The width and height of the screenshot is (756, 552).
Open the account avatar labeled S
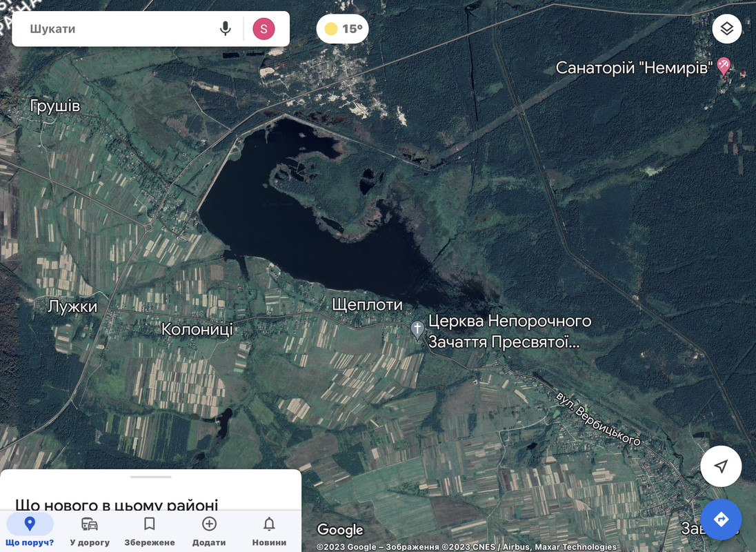[x=263, y=29]
